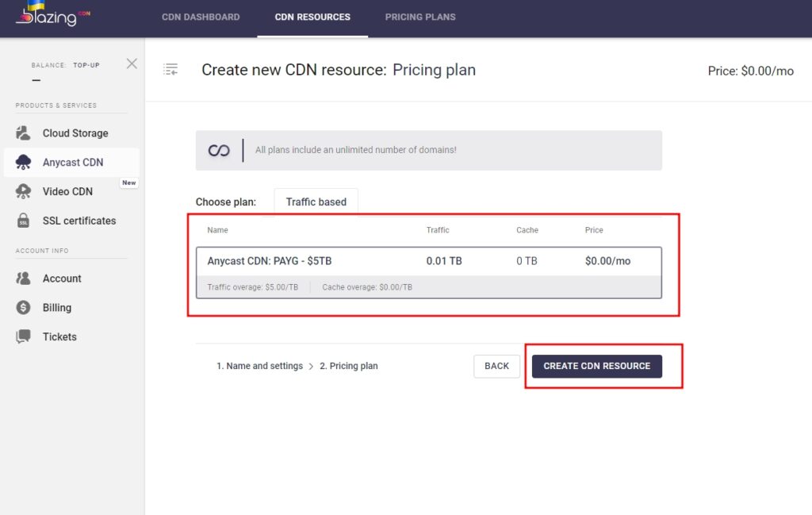
Task: Open Tickets via the chat bubble icon
Action: pos(22,336)
